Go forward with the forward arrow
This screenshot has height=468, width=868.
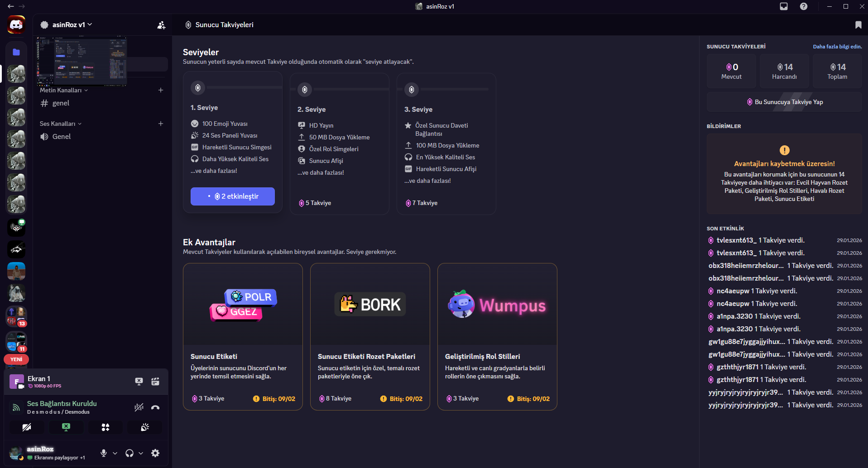pos(22,6)
